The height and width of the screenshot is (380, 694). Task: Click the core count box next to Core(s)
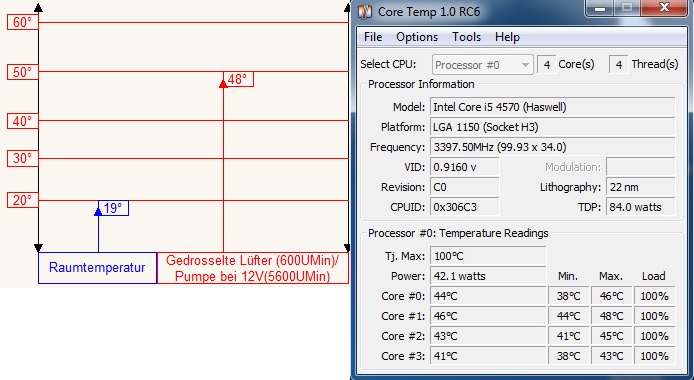pyautogui.click(x=547, y=65)
